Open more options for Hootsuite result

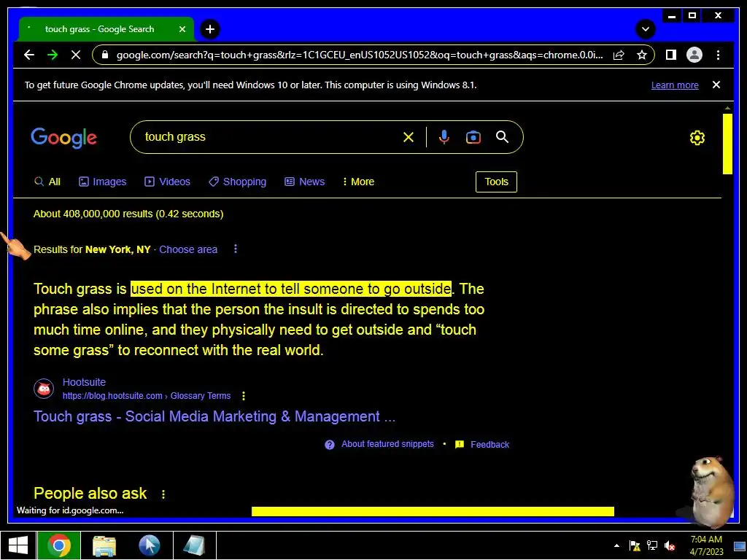244,396
